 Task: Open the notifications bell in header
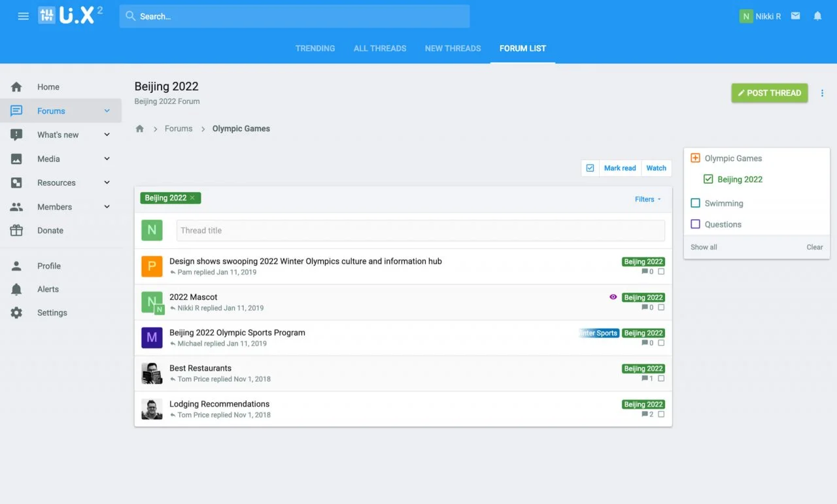coord(817,16)
